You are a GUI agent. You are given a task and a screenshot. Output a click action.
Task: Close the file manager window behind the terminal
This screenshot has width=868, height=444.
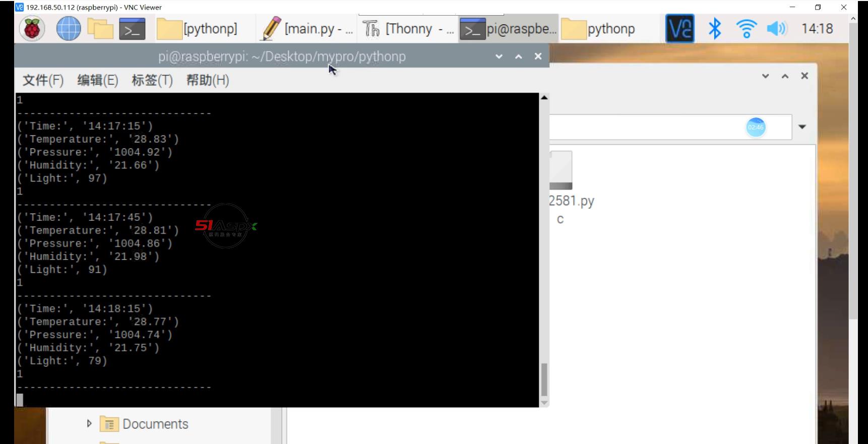tap(804, 76)
